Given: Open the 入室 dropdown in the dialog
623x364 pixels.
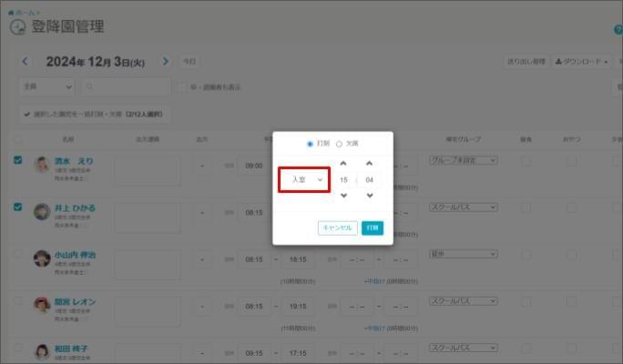Looking at the screenshot, I should point(303,180).
